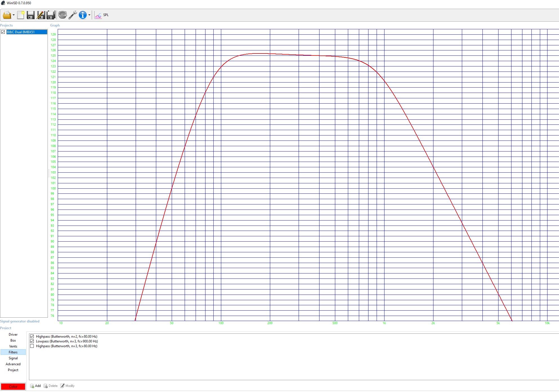
Task: Open a project with the folder icon
Action: click(x=7, y=15)
